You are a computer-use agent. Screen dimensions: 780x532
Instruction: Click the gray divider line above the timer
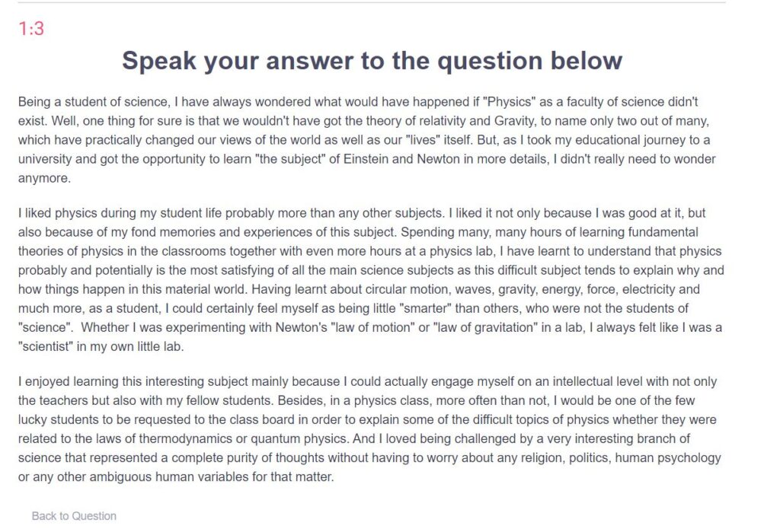click(x=372, y=2)
